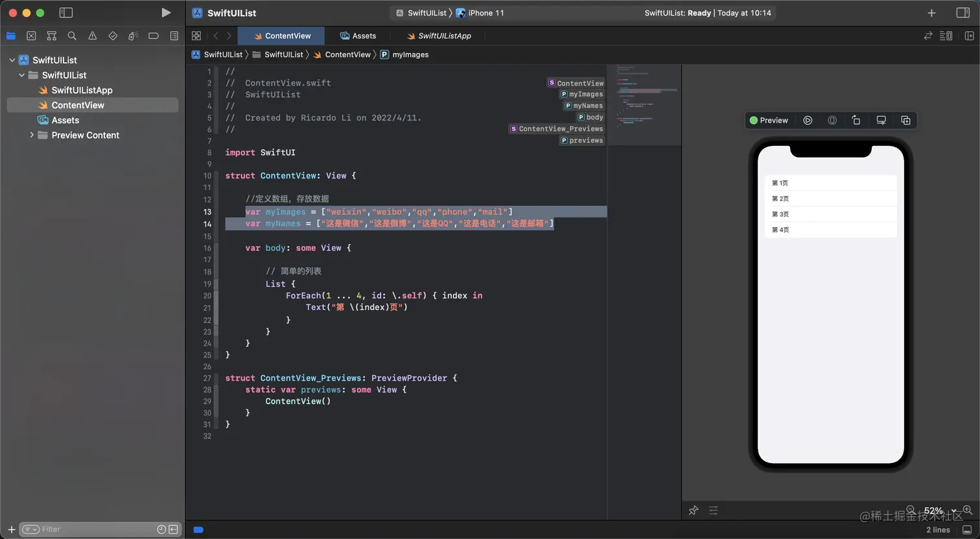The image size is (980, 539).
Task: Toggle the right inspector panel
Action: 962,13
